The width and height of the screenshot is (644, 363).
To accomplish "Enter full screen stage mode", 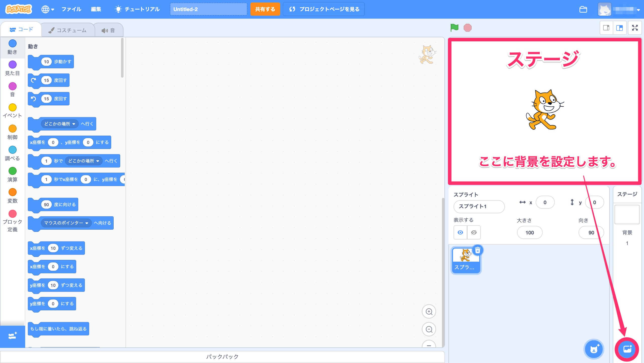I will 635,28.
